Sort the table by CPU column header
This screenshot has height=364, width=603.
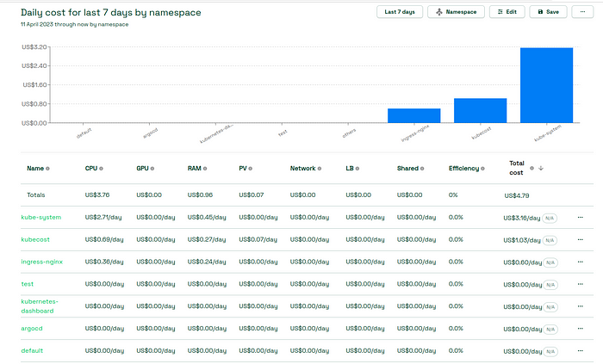[91, 169]
